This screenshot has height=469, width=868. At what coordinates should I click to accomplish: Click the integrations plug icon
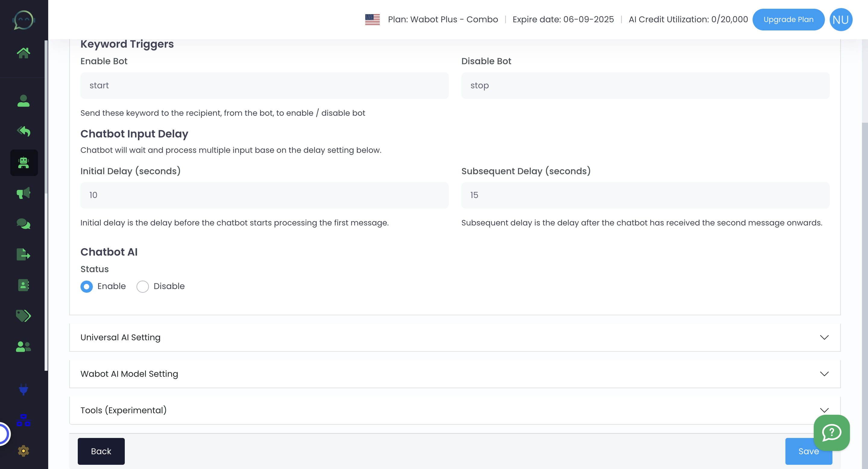point(24,390)
